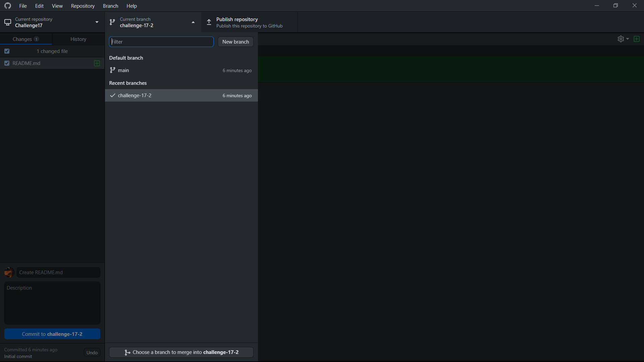
Task: Click the Publish repository upload icon
Action: (209, 22)
